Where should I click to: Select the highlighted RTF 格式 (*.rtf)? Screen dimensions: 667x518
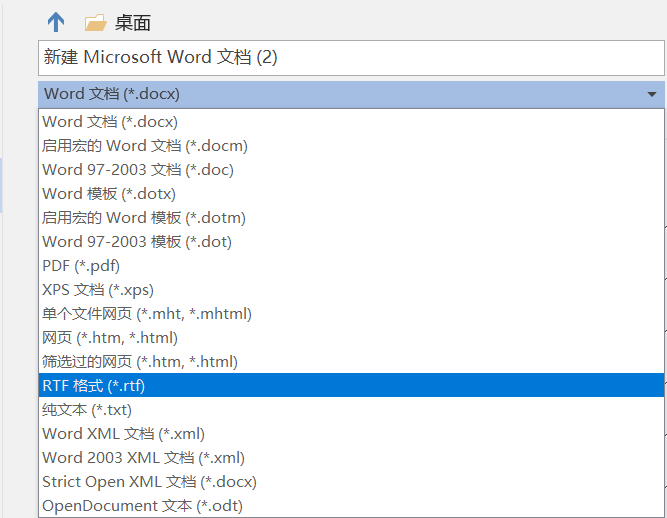coord(351,385)
